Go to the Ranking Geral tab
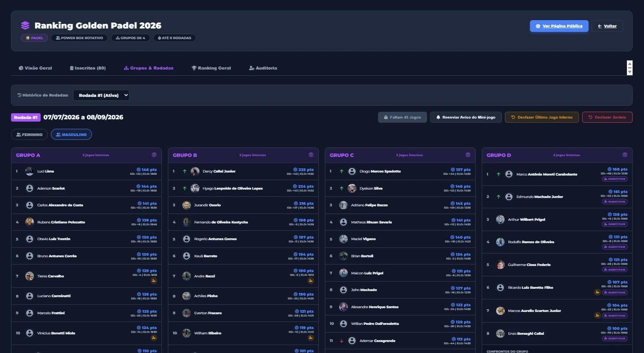The height and width of the screenshot is (353, 644). (211, 68)
